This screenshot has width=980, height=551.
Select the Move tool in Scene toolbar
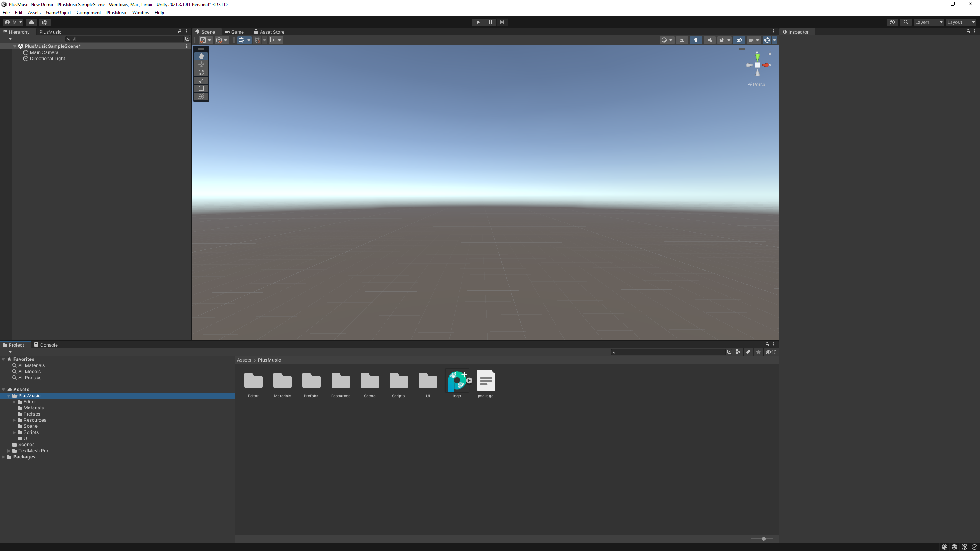[201, 64]
